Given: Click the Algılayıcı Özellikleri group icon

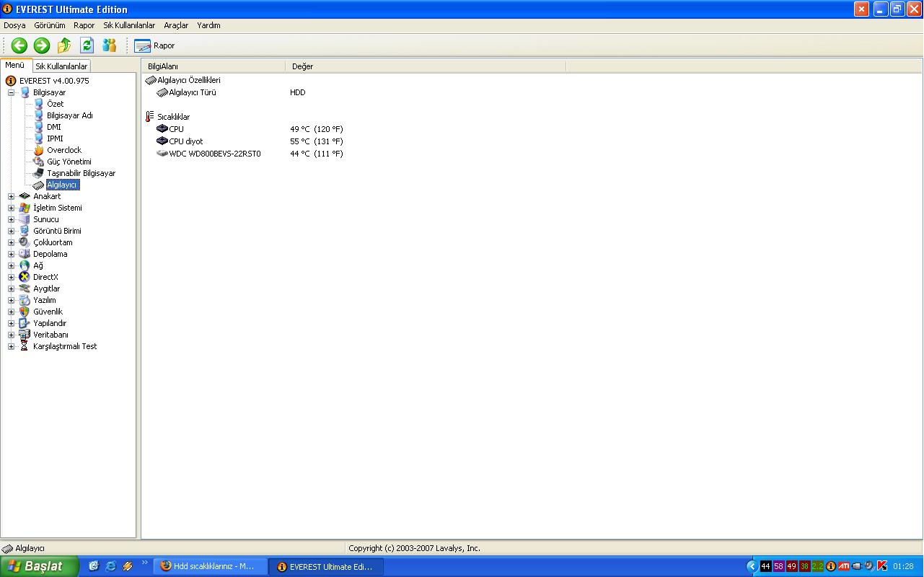Looking at the screenshot, I should (150, 80).
